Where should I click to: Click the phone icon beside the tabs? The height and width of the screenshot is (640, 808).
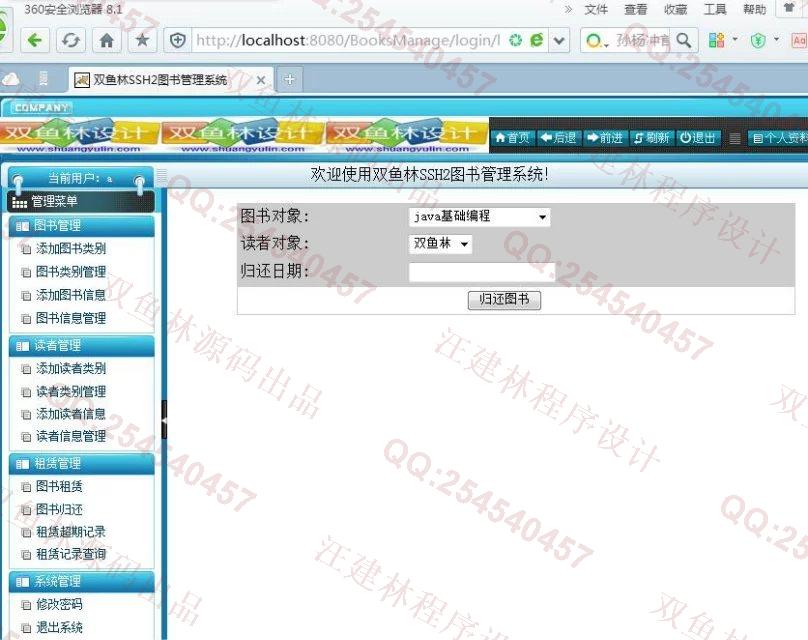pos(43,79)
